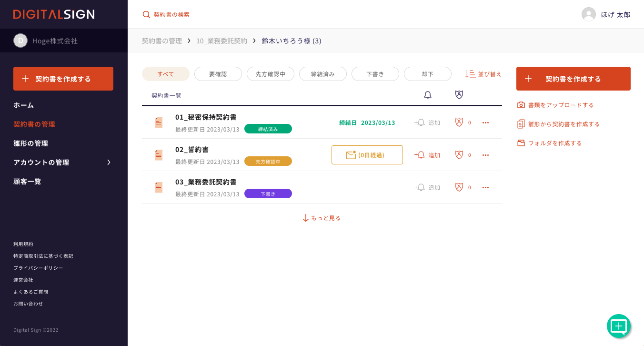The image size is (644, 346).
Task: Click the search magnifier icon in header
Action: 146,14
